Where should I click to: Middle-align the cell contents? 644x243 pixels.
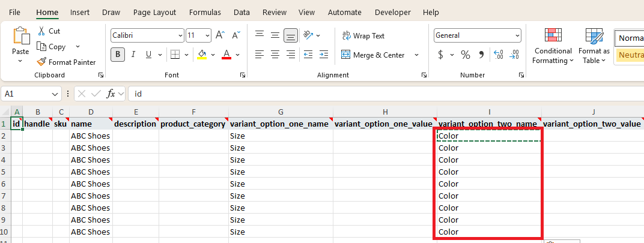pyautogui.click(x=275, y=35)
